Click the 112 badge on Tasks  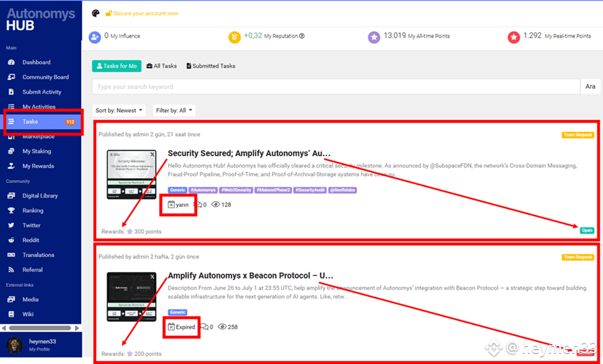[70, 122]
